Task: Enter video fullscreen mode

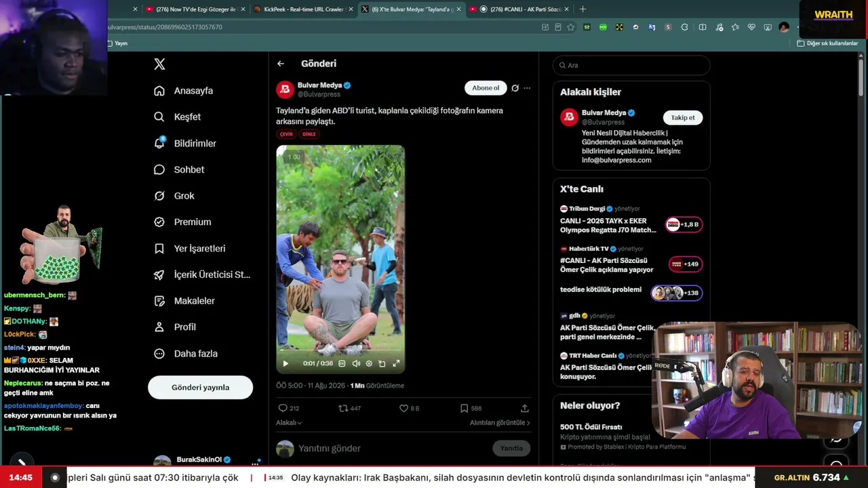Action: tap(396, 363)
